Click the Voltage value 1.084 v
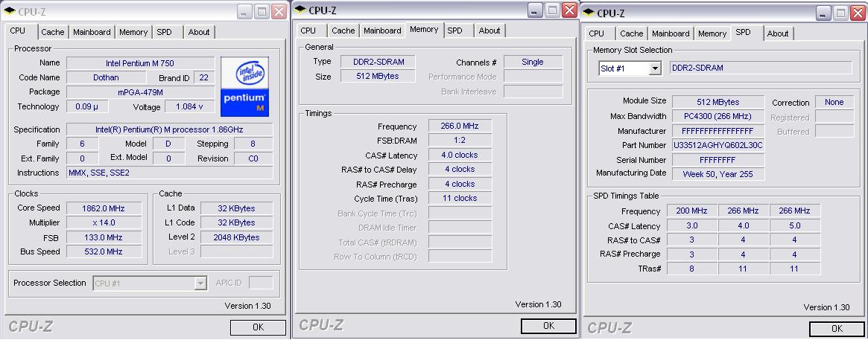 point(189,106)
